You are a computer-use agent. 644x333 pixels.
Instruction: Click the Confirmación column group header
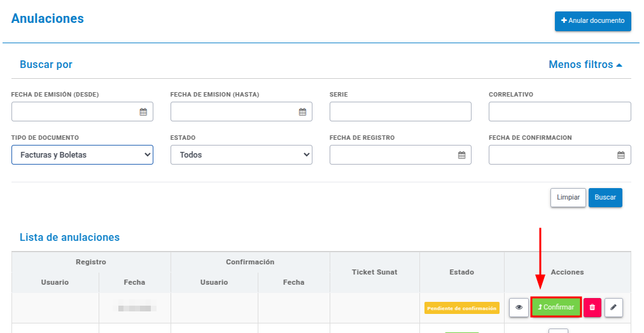[x=250, y=262]
